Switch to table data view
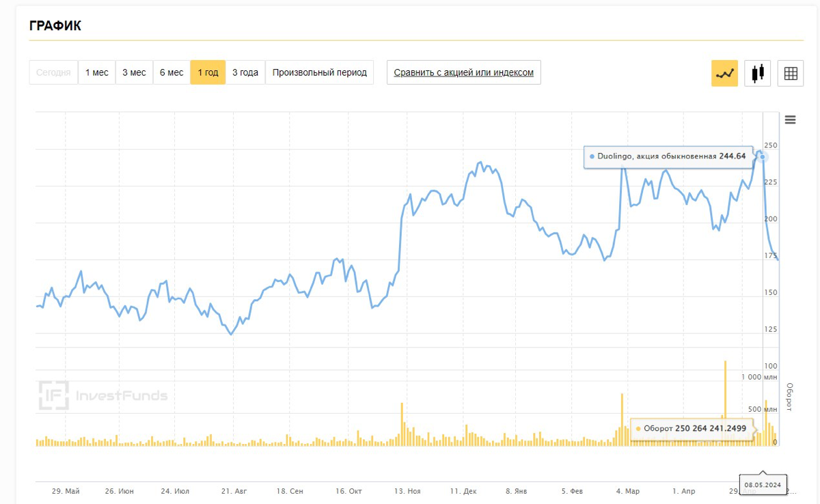 coord(791,73)
